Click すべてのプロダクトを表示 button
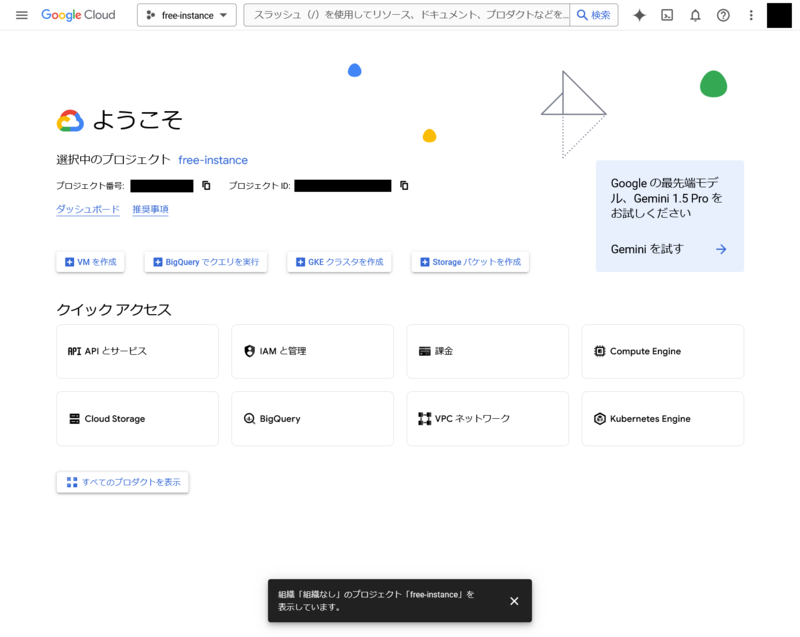This screenshot has width=800, height=637. (122, 482)
